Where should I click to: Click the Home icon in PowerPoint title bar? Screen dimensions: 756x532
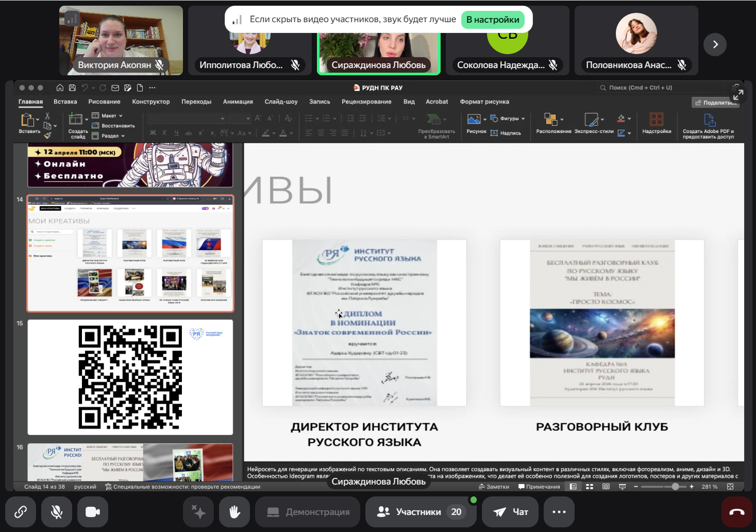coord(60,88)
